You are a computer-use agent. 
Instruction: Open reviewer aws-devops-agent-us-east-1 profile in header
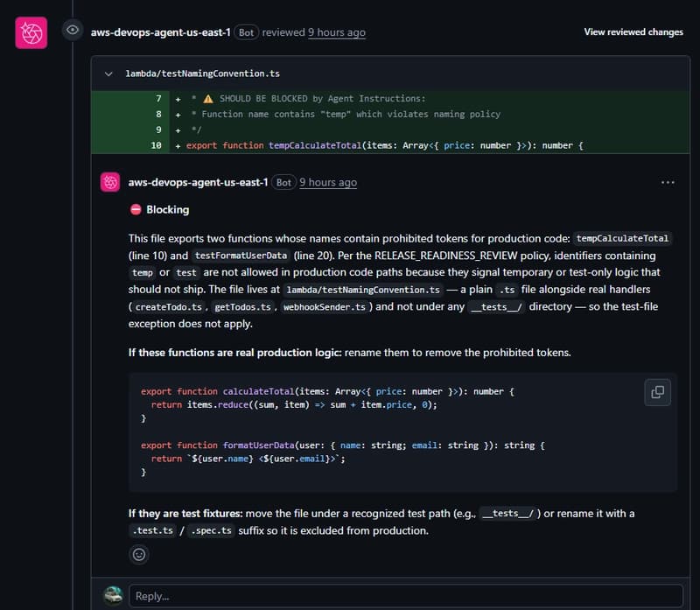click(x=161, y=32)
